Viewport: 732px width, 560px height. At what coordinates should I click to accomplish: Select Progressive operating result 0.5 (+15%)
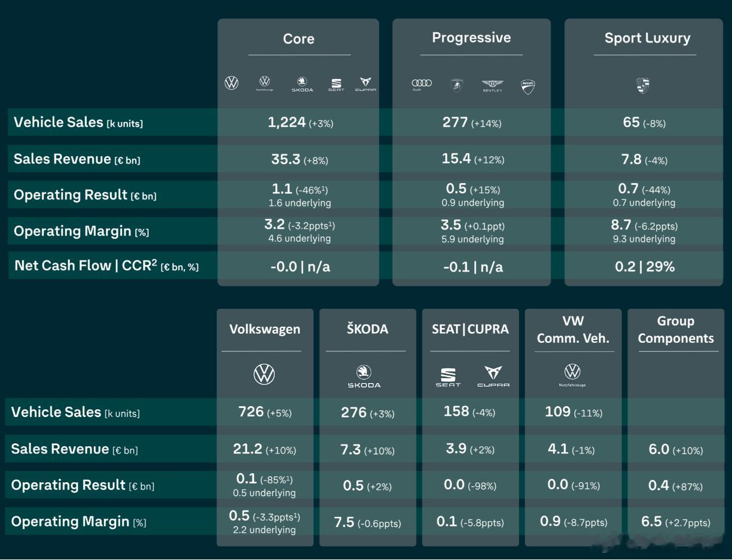[x=472, y=189]
